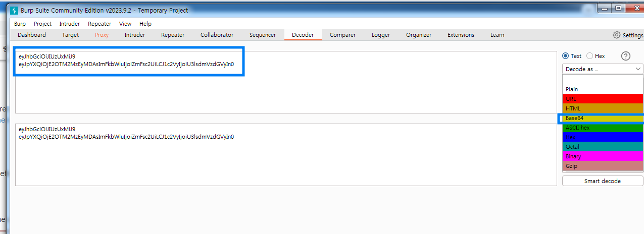
Task: Open the View menu
Action: [125, 24]
